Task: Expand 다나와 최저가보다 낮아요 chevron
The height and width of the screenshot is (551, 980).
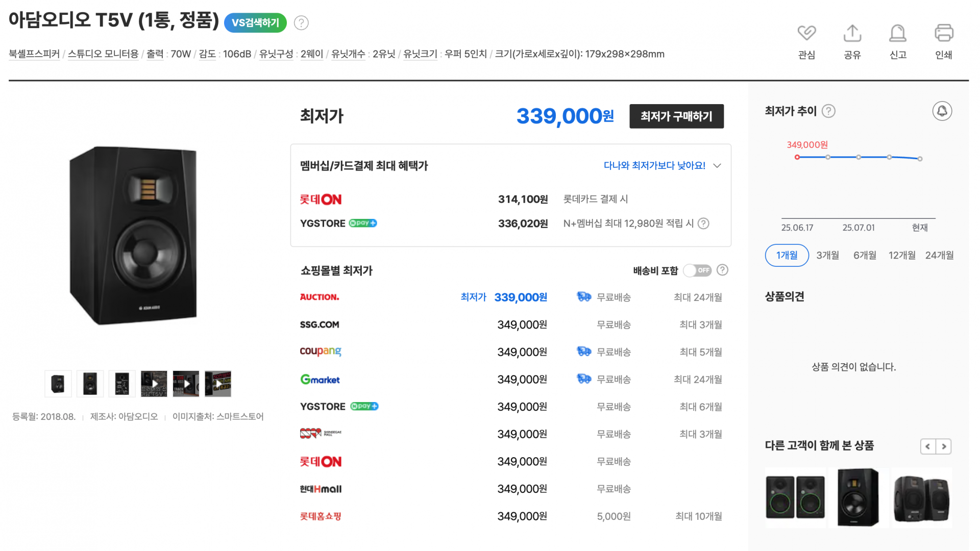Action: [x=717, y=166]
